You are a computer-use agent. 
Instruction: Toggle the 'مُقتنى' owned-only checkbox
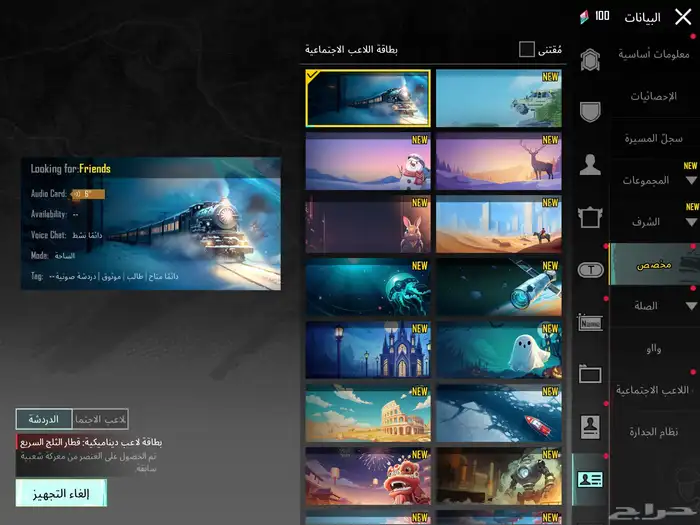click(x=527, y=49)
